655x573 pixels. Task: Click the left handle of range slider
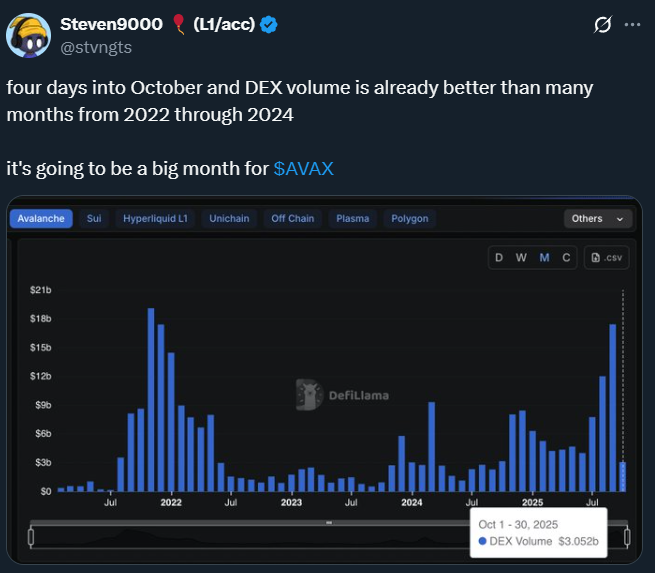(31, 536)
